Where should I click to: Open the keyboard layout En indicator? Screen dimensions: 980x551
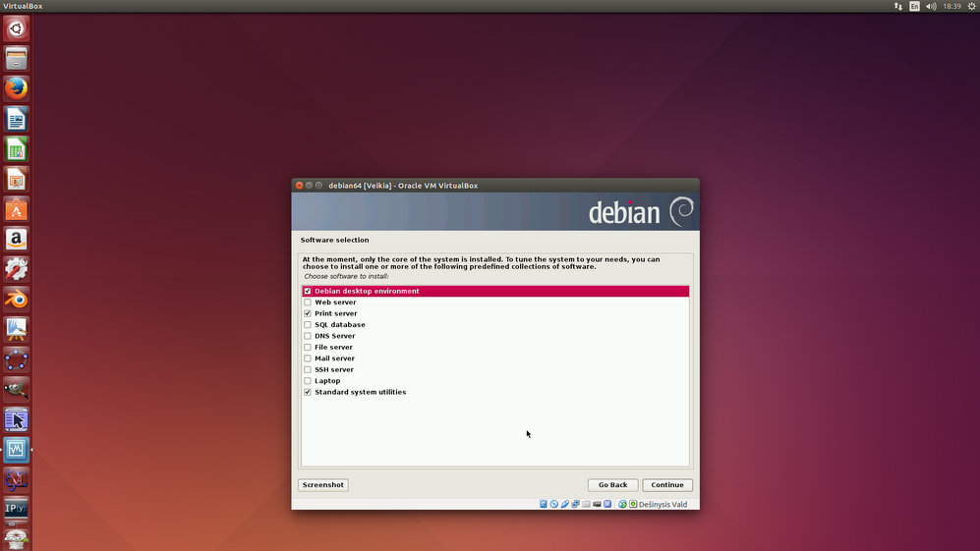tap(914, 6)
